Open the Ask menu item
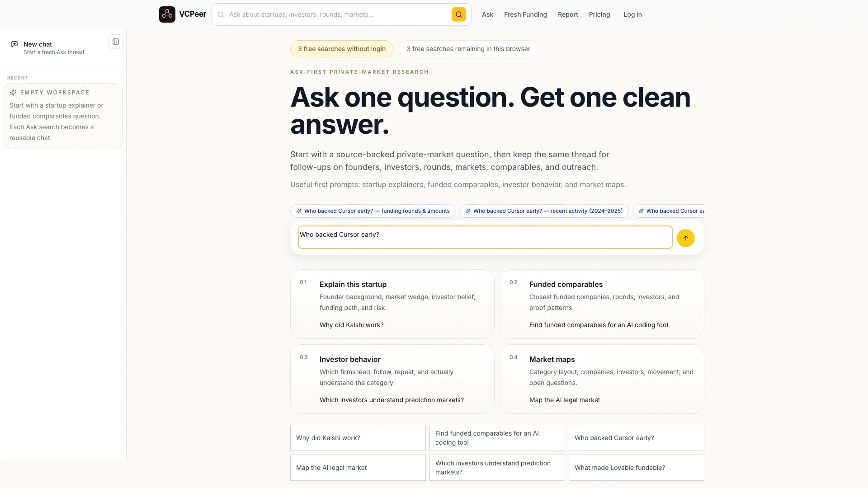The width and height of the screenshot is (868, 488). [x=487, y=14]
